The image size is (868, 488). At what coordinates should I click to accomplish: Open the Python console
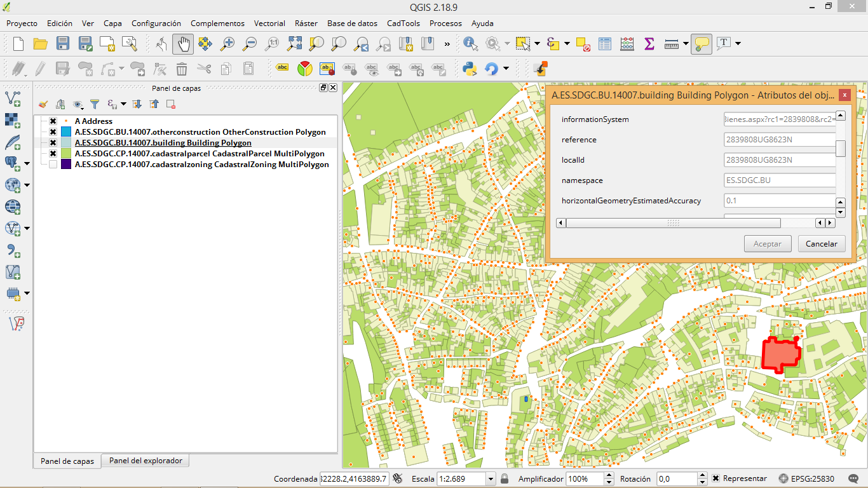[x=470, y=69]
